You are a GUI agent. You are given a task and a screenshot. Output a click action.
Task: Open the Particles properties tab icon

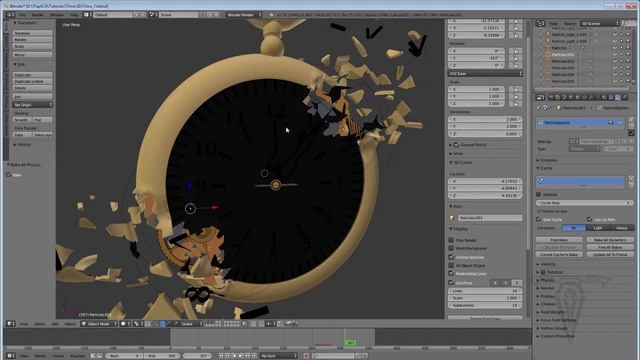[x=618, y=98]
